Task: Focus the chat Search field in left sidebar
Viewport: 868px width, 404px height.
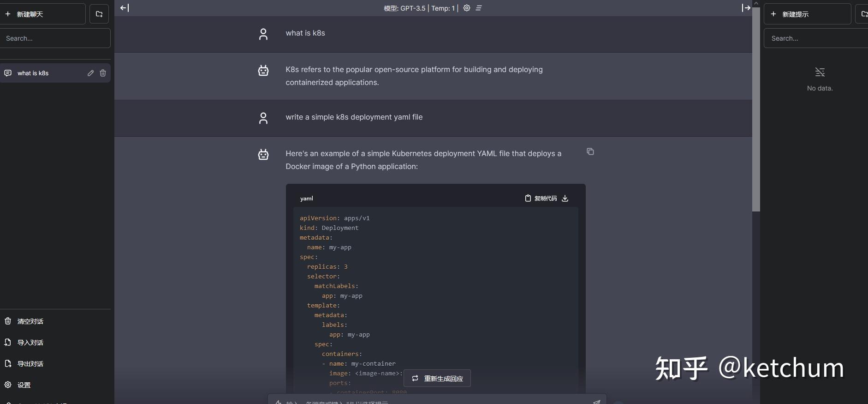Action: coord(55,38)
